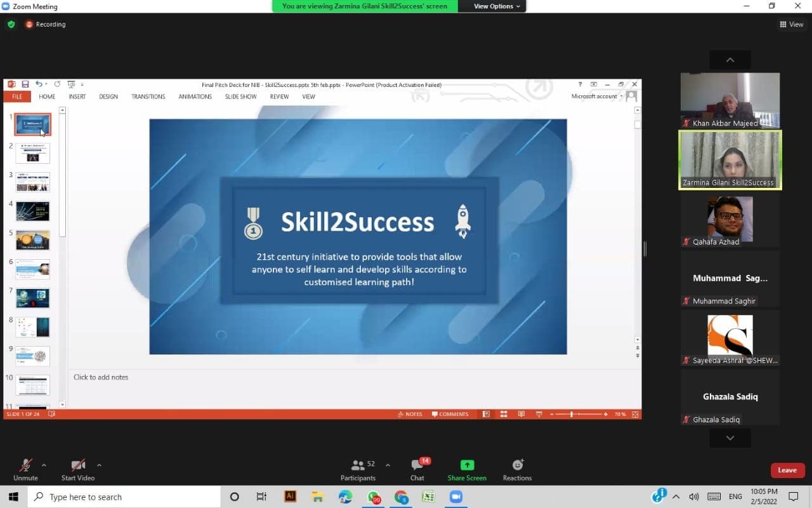The width and height of the screenshot is (812, 508).
Task: Switch layout with the View button
Action: pos(791,24)
